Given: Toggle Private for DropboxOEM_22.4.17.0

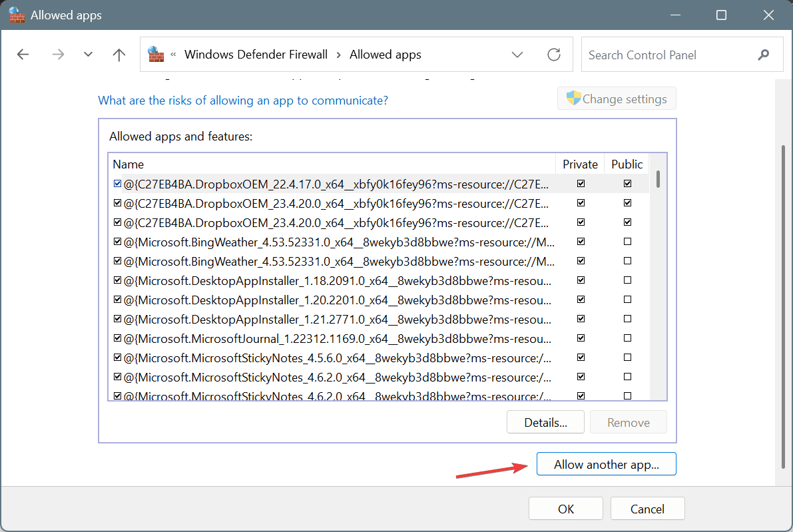Looking at the screenshot, I should point(581,184).
